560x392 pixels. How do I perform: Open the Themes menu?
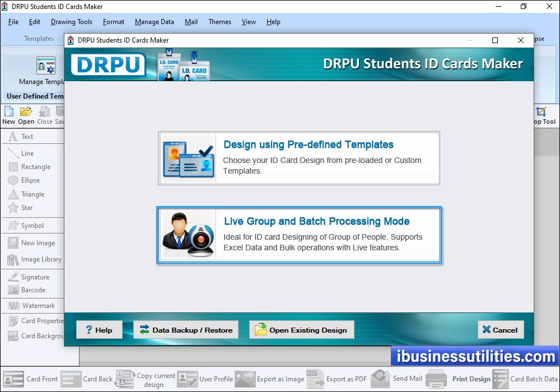(219, 22)
